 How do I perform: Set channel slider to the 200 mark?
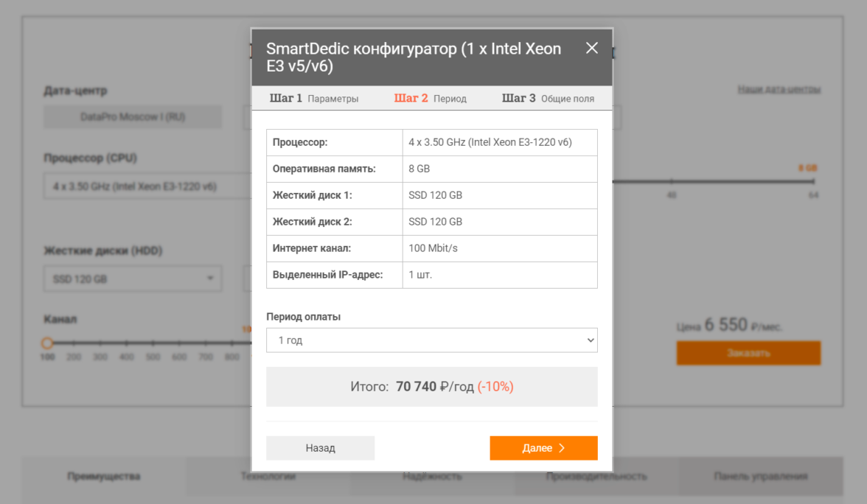74,343
